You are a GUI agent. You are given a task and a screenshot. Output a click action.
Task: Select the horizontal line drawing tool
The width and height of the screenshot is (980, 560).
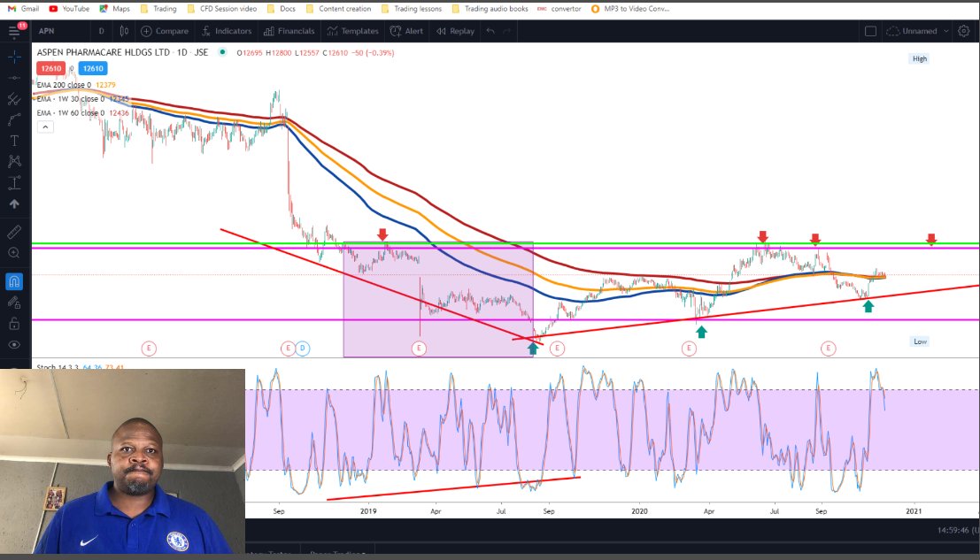point(14,78)
